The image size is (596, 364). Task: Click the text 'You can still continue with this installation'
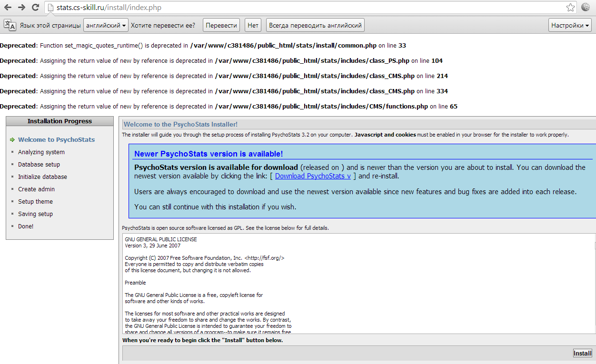click(215, 207)
